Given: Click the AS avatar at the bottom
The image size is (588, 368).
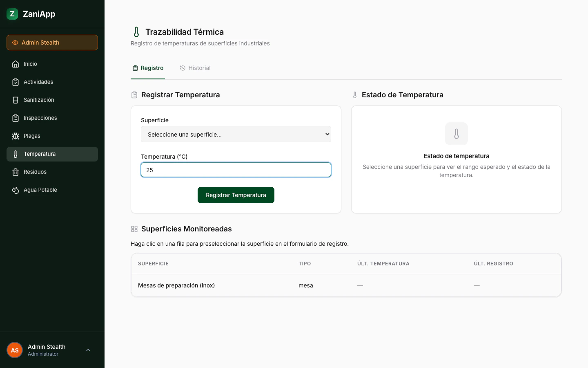Looking at the screenshot, I should pyautogui.click(x=15, y=350).
